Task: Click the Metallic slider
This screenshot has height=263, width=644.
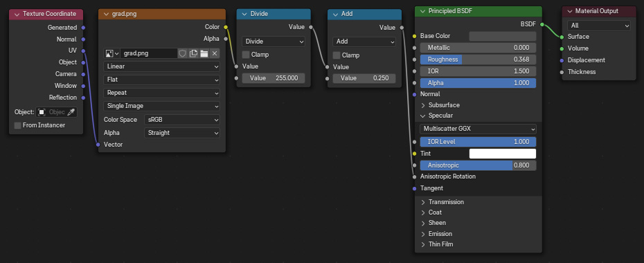Action: (x=478, y=48)
